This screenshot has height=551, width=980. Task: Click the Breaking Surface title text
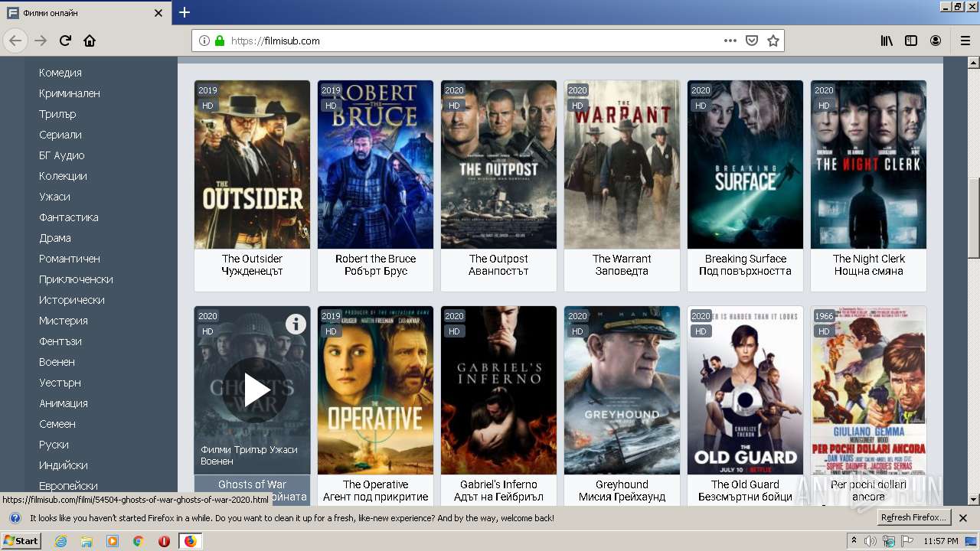[x=746, y=259]
